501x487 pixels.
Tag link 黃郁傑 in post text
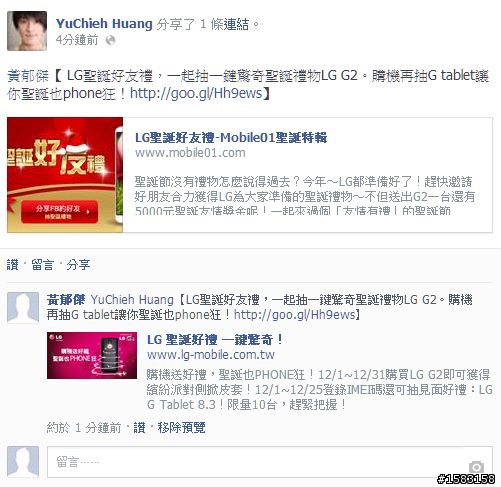(x=28, y=76)
